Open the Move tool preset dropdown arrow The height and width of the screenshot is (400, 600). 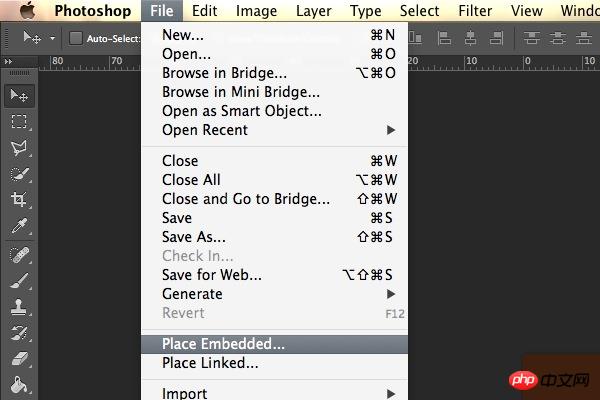(52, 38)
